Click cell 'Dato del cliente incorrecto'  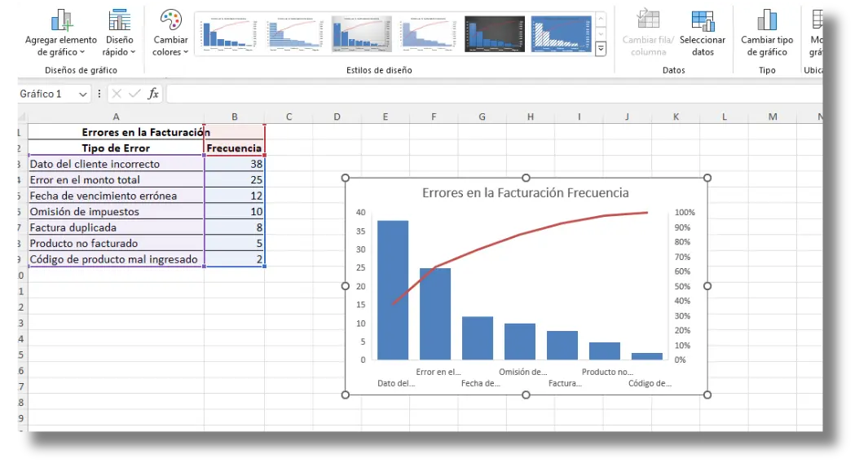[116, 164]
